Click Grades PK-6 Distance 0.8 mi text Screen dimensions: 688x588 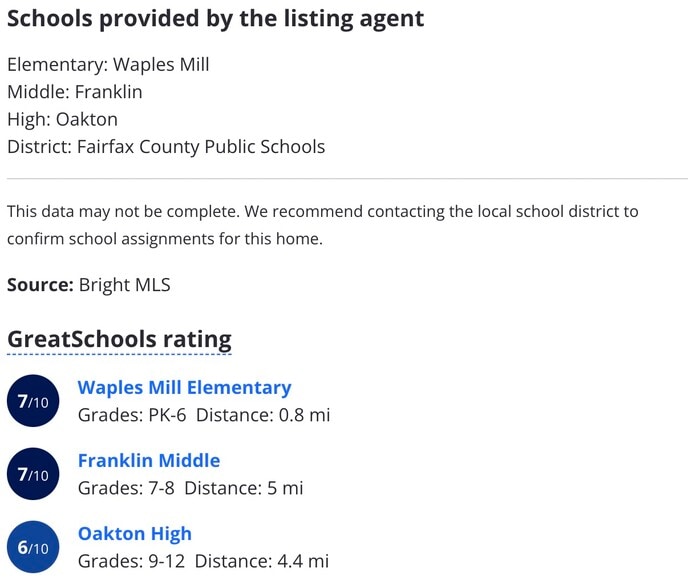click(x=204, y=415)
